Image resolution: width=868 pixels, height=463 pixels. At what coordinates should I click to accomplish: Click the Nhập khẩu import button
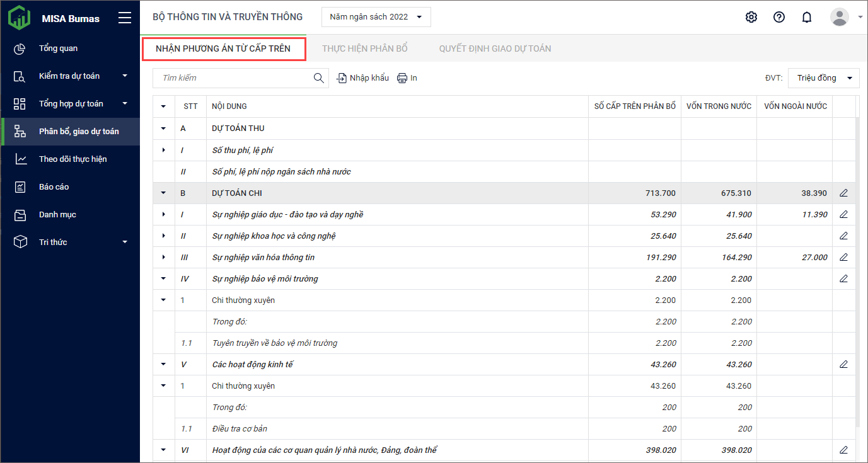(x=363, y=78)
